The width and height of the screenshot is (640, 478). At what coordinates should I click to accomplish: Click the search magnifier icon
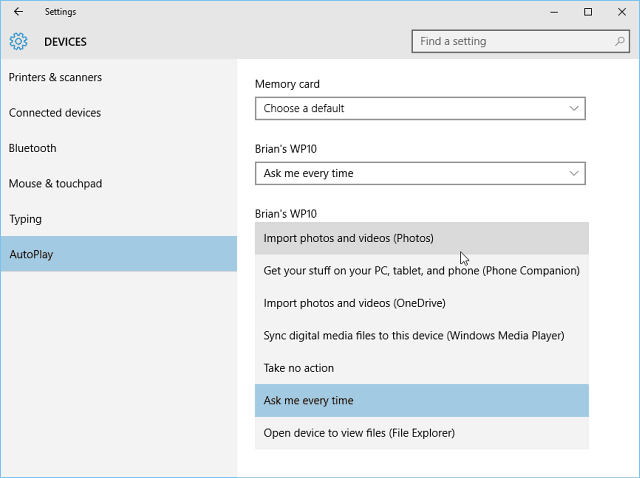point(620,41)
